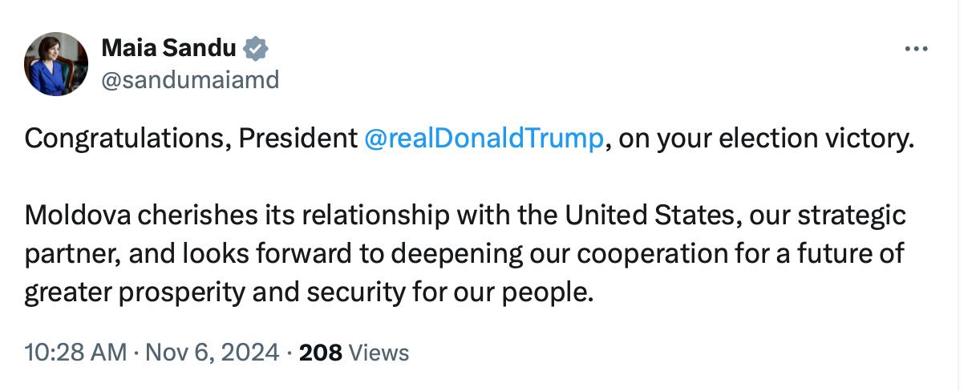Screen dimensions: 980x391
Task: Follow the @realDonaldTrump mention link
Action: tap(483, 139)
